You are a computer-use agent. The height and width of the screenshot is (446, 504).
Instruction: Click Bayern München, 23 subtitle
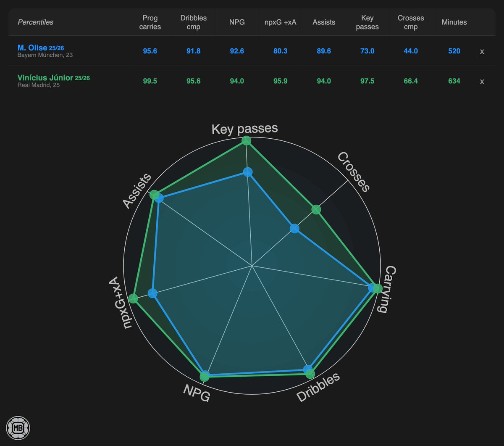45,55
